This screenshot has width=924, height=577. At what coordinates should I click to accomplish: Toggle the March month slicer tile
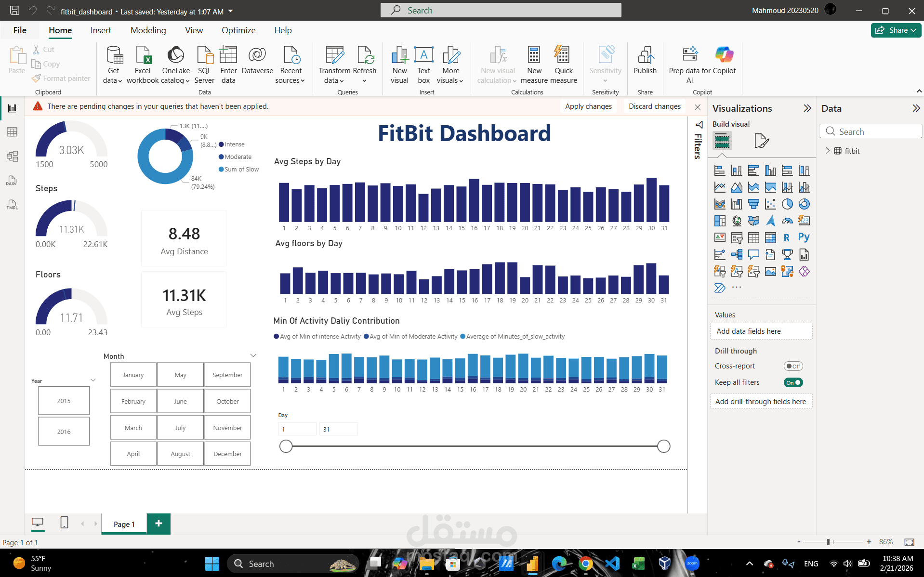(x=133, y=428)
